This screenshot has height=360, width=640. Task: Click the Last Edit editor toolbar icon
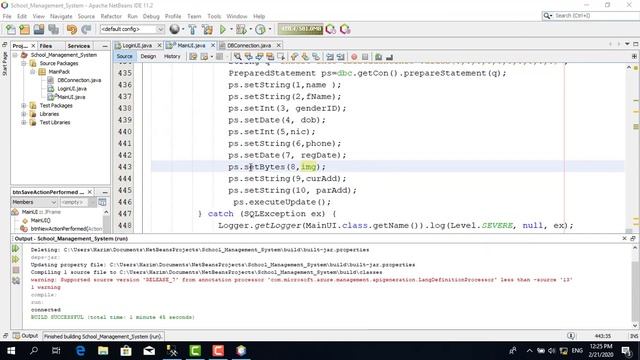pos(193,57)
